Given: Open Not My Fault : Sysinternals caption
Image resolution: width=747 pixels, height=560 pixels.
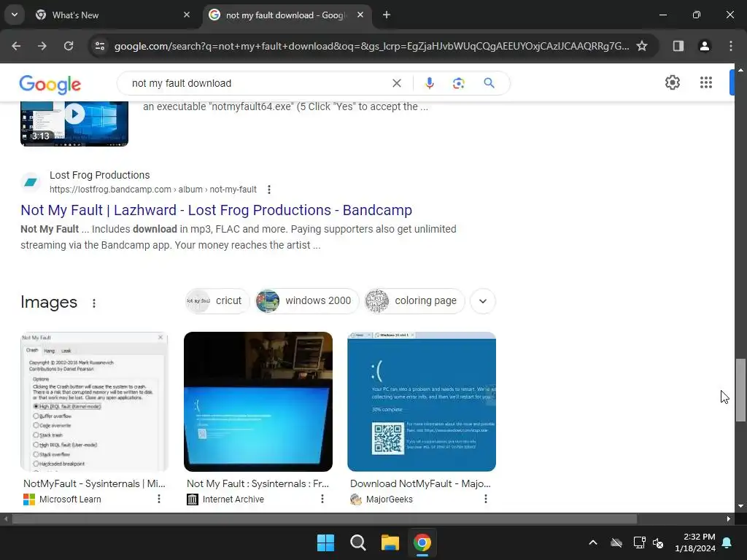Looking at the screenshot, I should click(258, 483).
